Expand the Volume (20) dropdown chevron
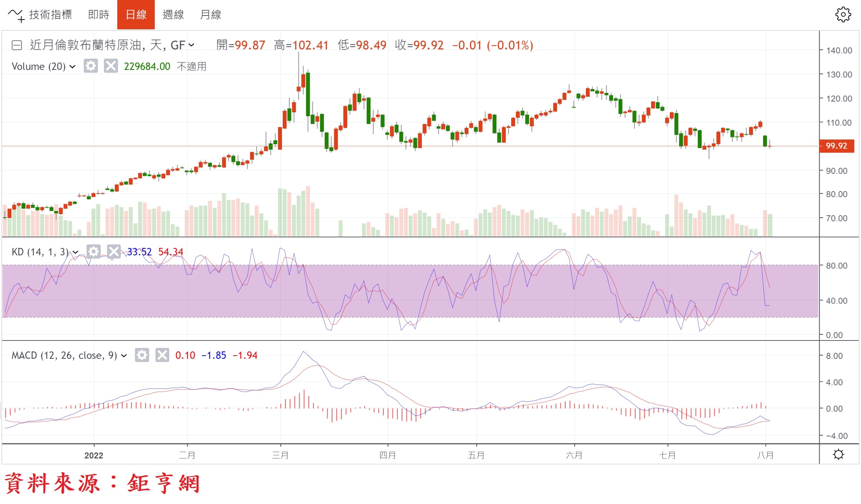This screenshot has height=504, width=861. (72, 66)
